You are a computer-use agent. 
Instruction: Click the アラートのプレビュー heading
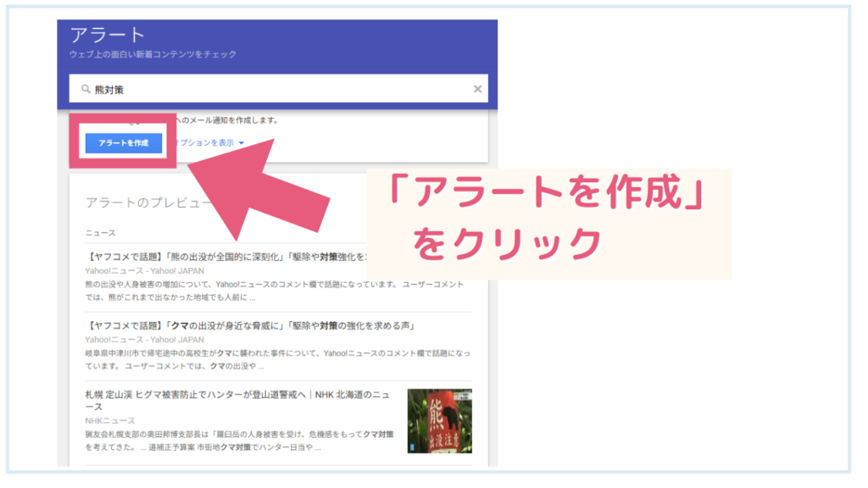[148, 203]
